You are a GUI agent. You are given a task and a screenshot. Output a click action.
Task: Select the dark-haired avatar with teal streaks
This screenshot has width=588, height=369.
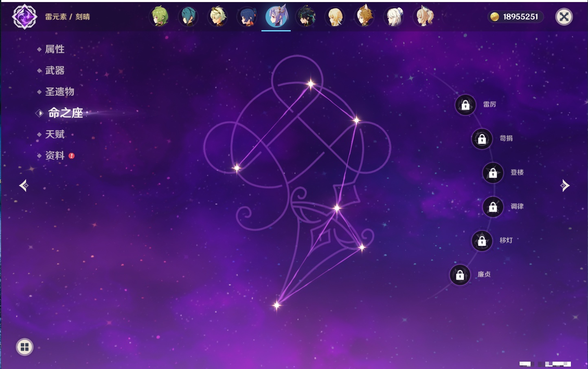pos(306,17)
